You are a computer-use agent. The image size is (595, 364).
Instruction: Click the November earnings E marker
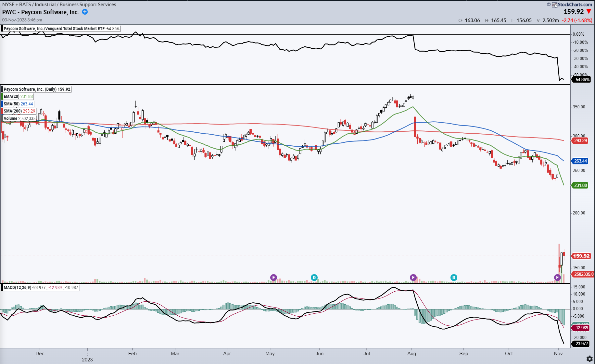coord(557,277)
